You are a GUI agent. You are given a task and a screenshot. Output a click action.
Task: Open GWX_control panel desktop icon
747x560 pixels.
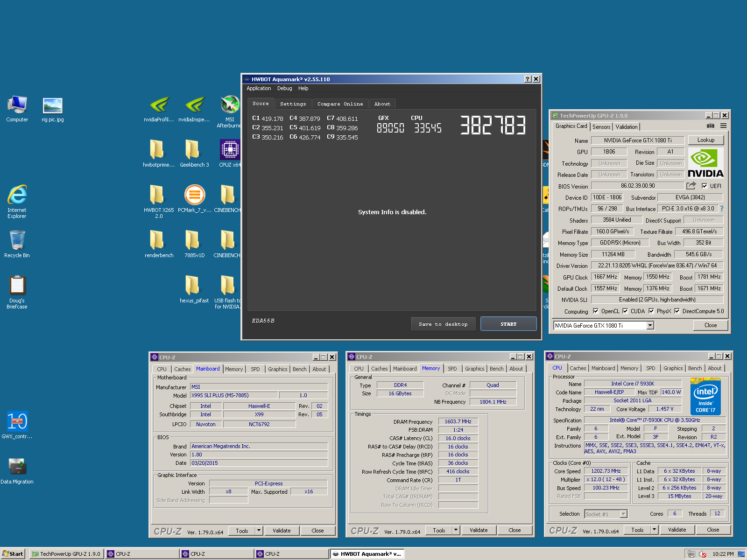click(x=17, y=425)
